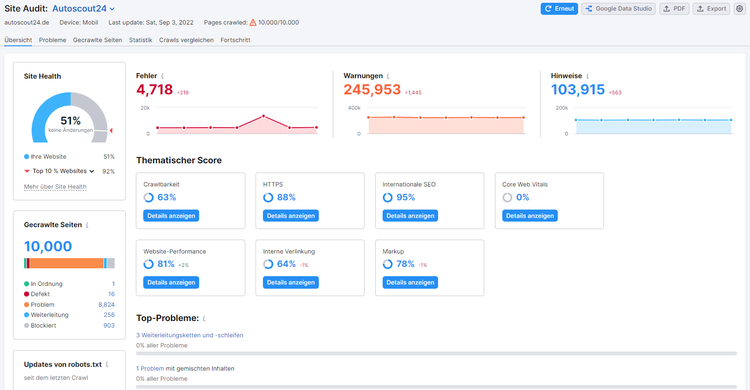Viewport: 750px width, 390px height.
Task: Open the 103,915 Hinweise count
Action: [x=578, y=89]
